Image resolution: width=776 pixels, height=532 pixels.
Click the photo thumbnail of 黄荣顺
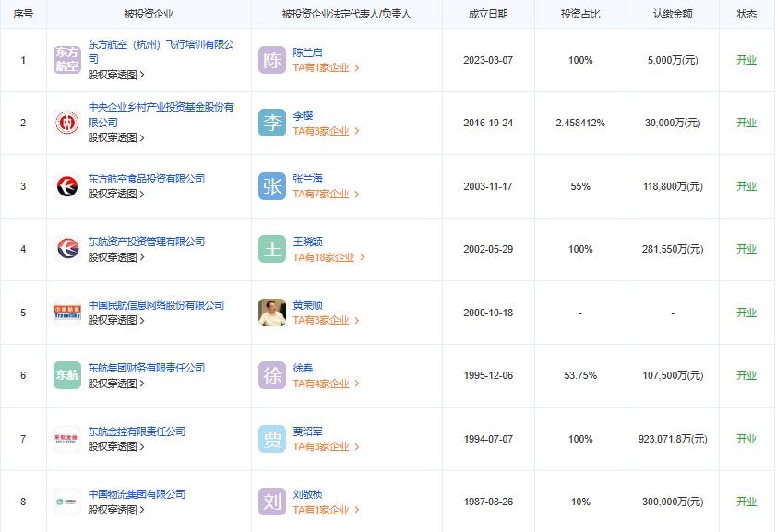272,313
